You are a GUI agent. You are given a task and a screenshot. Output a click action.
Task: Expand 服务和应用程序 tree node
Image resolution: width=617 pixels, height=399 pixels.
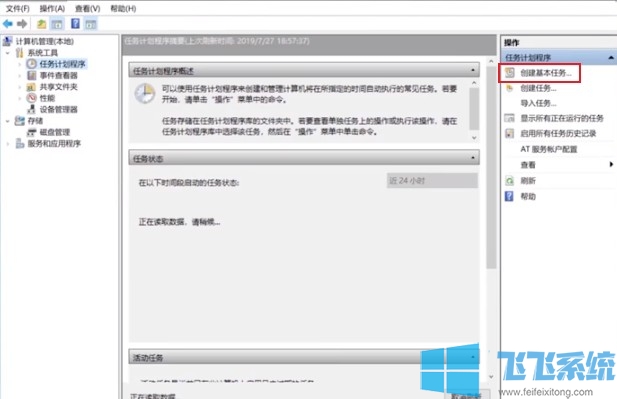[7, 144]
